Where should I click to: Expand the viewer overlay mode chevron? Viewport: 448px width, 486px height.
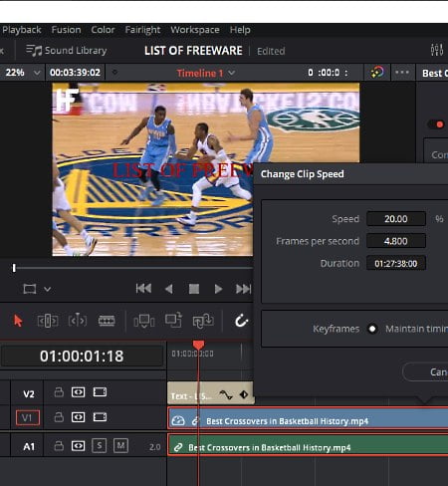pyautogui.click(x=48, y=289)
